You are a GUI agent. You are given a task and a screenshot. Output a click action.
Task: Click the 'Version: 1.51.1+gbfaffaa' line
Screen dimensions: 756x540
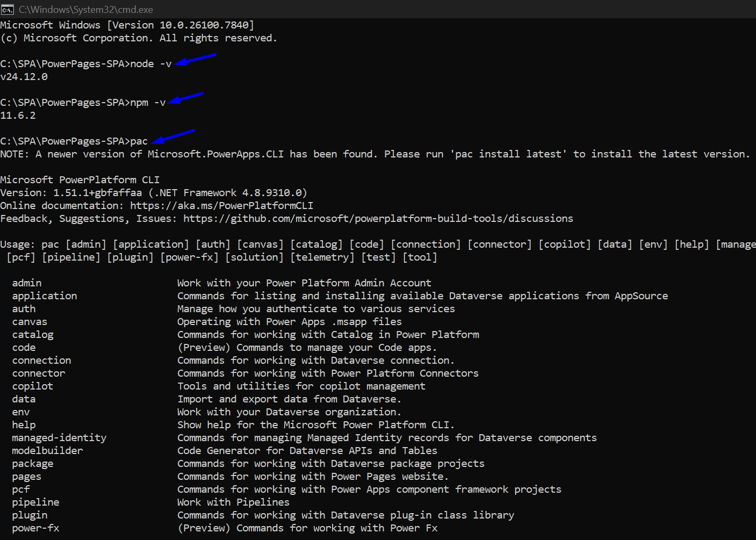pyautogui.click(x=71, y=193)
